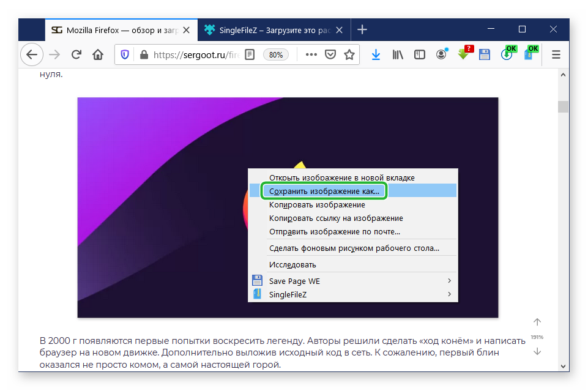Click the Save Page WE floppy toolbar icon
Screen dimensions: 588x391
click(485, 54)
